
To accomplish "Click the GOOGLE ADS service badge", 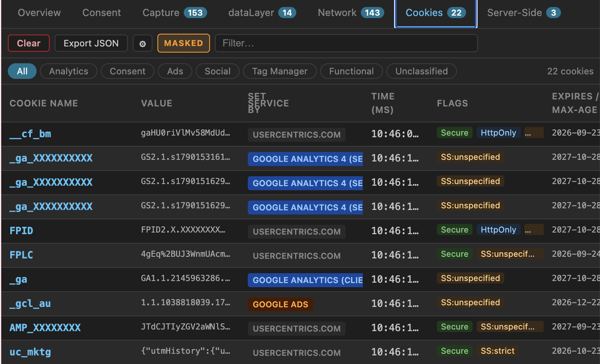I will pyautogui.click(x=280, y=304).
